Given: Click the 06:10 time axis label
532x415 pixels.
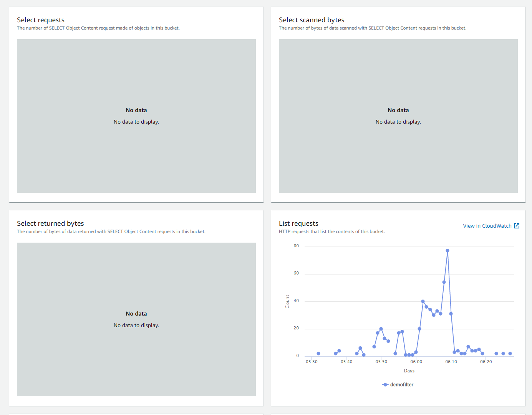Looking at the screenshot, I should coord(451,362).
